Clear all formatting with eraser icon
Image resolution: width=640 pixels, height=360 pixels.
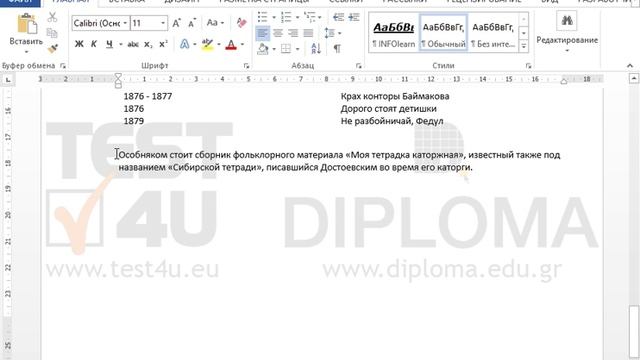tap(242, 23)
